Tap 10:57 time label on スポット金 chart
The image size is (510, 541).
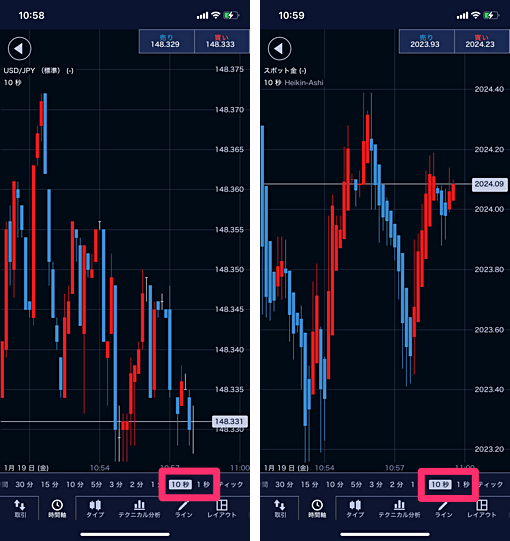[394, 468]
